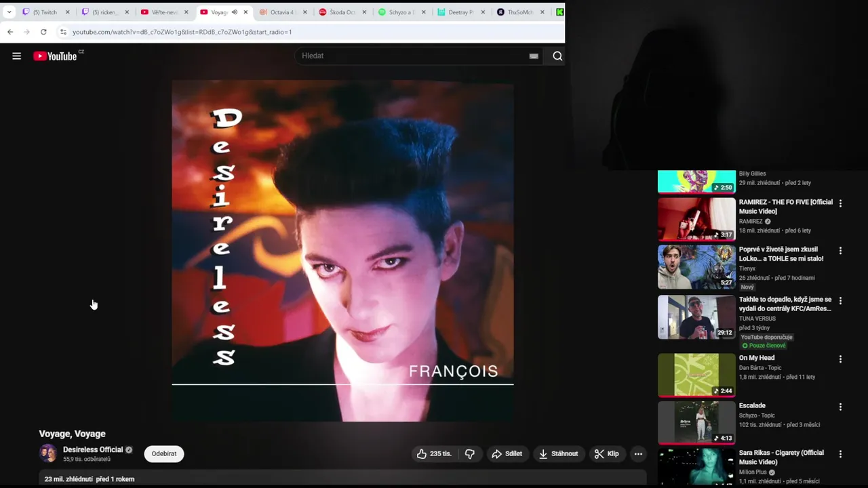This screenshot has width=868, height=488.
Task: Click the Schyzo - Topic channel name
Action: tap(757, 415)
